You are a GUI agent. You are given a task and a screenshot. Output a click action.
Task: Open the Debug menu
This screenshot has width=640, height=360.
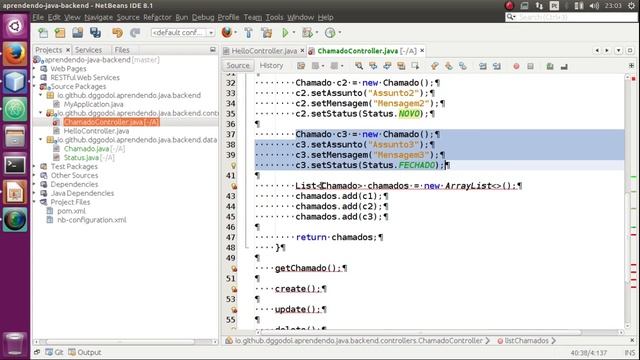tap(203, 17)
